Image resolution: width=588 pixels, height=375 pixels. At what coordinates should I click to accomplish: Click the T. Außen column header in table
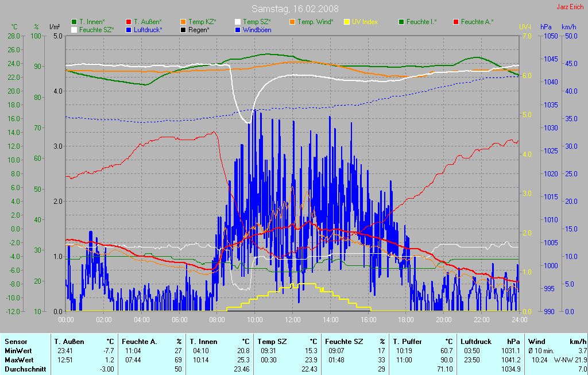pos(69,342)
